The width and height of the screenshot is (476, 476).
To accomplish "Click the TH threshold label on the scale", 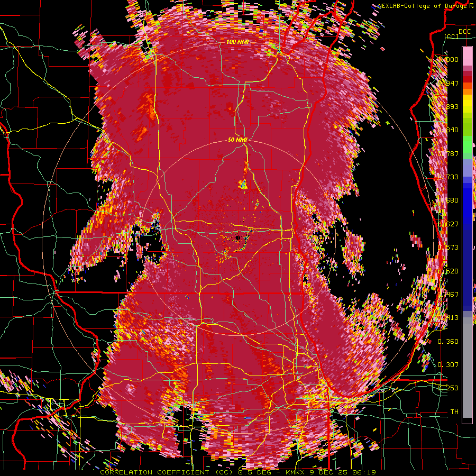I will 454,412.
